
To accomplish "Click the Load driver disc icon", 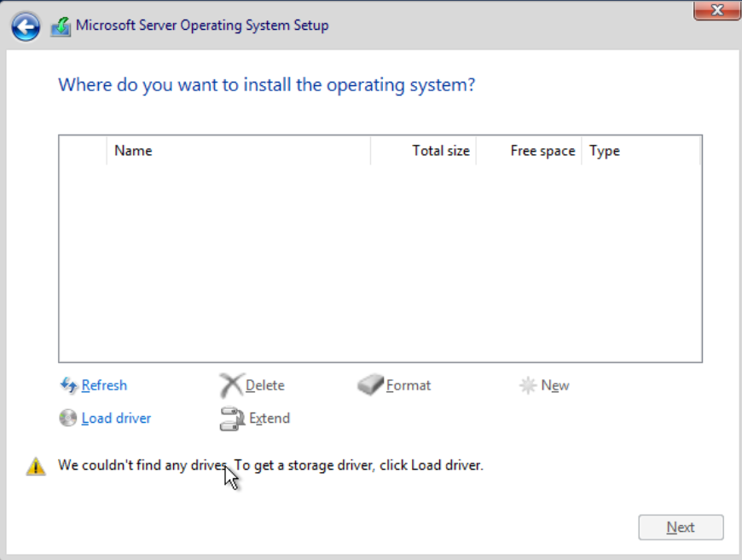I will click(x=68, y=418).
